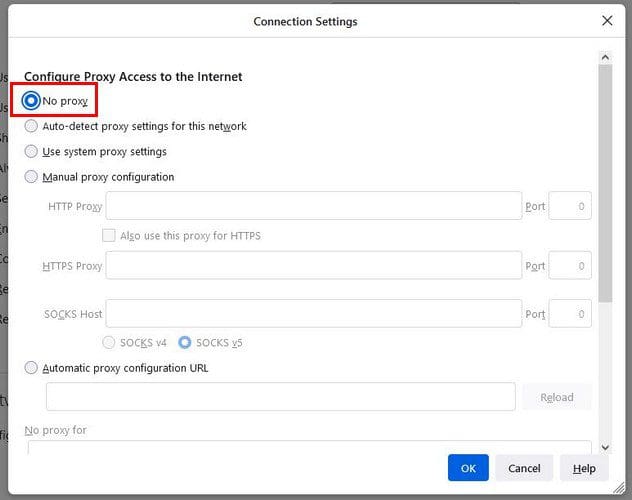The width and height of the screenshot is (632, 500).
Task: Click the No proxy for text area
Action: [x=310, y=447]
